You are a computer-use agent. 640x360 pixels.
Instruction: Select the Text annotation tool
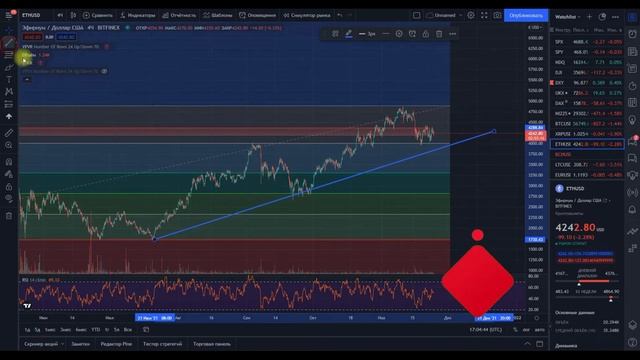(9, 80)
